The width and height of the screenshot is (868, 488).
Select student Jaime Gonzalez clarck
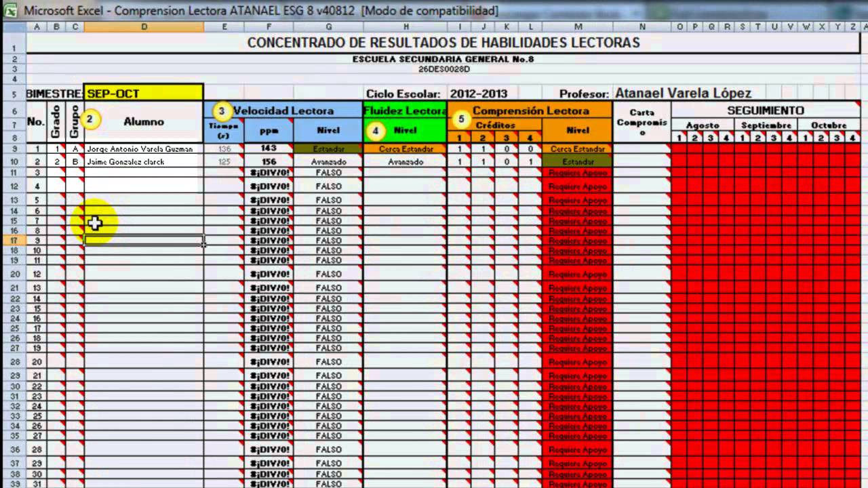(126, 162)
